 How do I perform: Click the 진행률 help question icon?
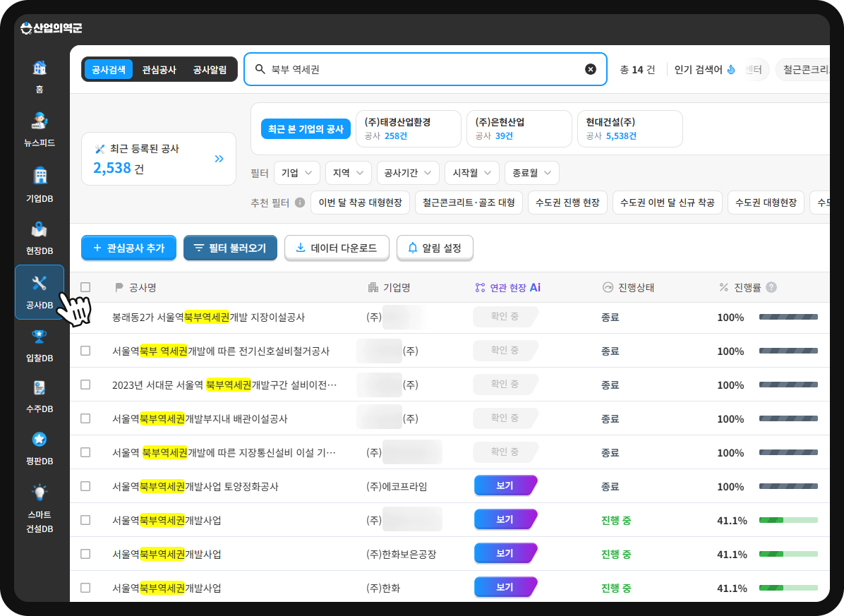pyautogui.click(x=771, y=287)
